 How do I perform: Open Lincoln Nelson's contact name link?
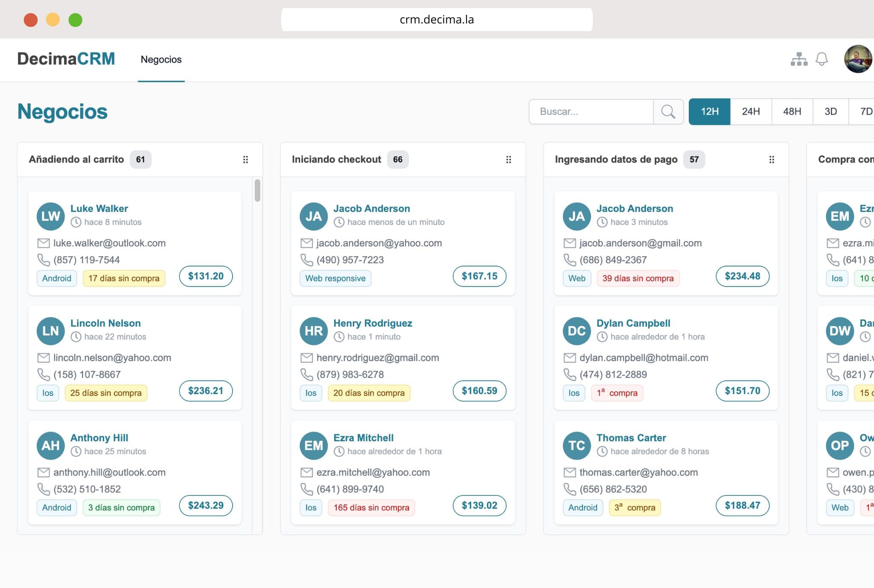click(x=105, y=323)
